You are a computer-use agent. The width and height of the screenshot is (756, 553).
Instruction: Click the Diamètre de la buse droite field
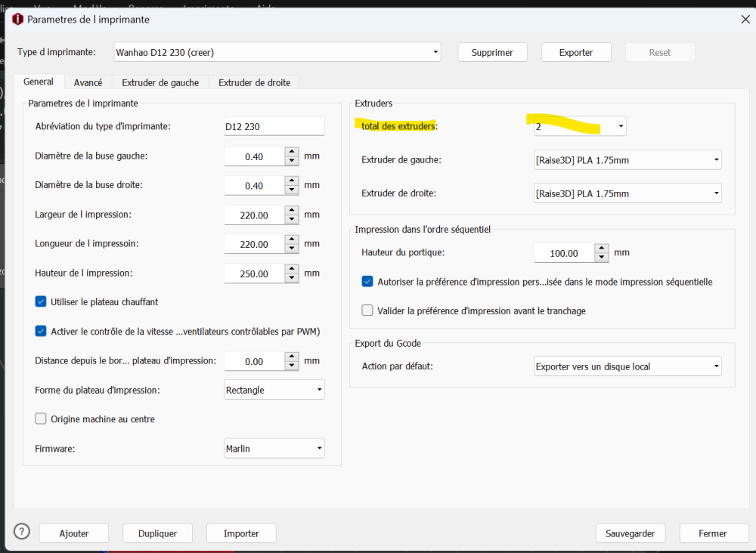[254, 185]
